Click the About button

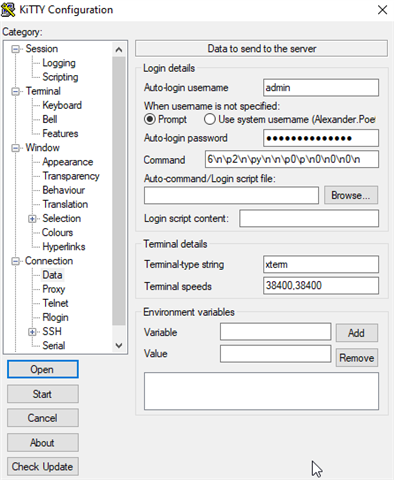coord(43,443)
